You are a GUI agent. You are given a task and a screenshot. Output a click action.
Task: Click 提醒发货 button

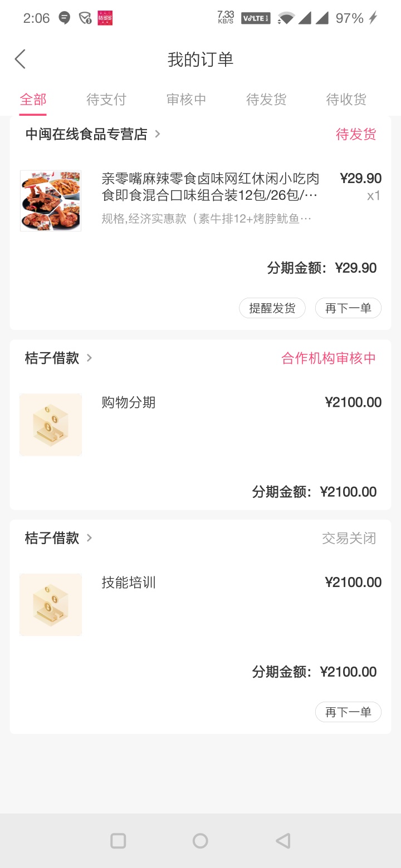point(272,308)
